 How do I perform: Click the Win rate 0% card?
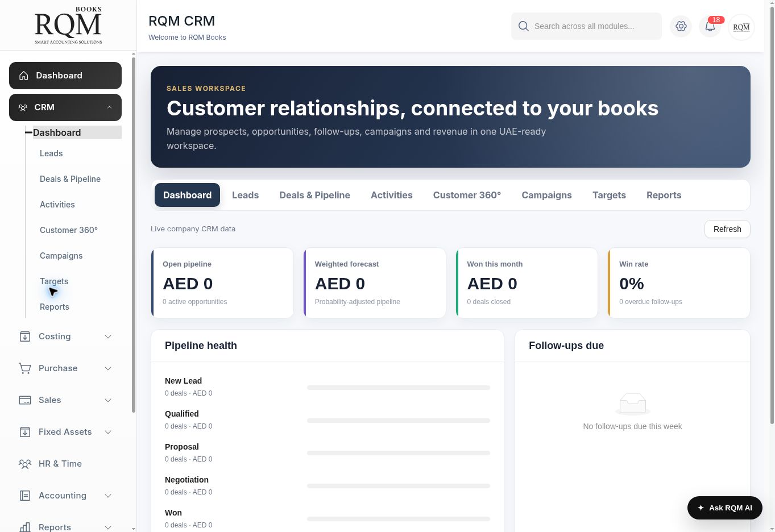click(679, 283)
